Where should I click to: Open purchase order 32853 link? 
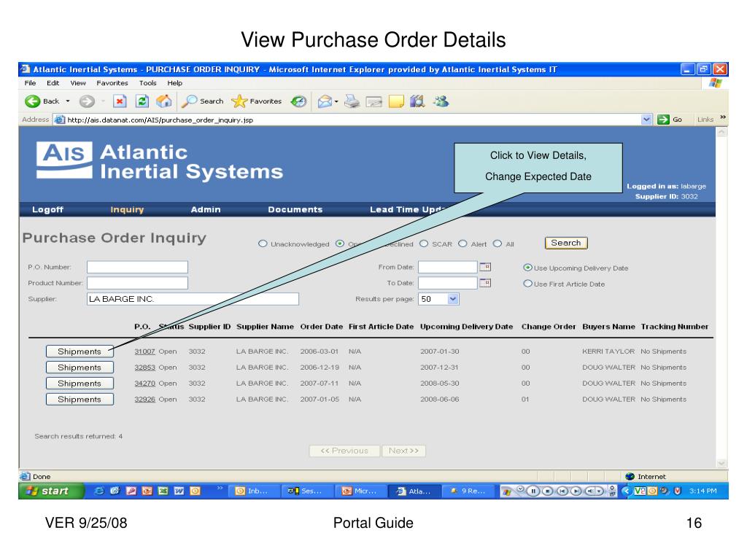144,367
